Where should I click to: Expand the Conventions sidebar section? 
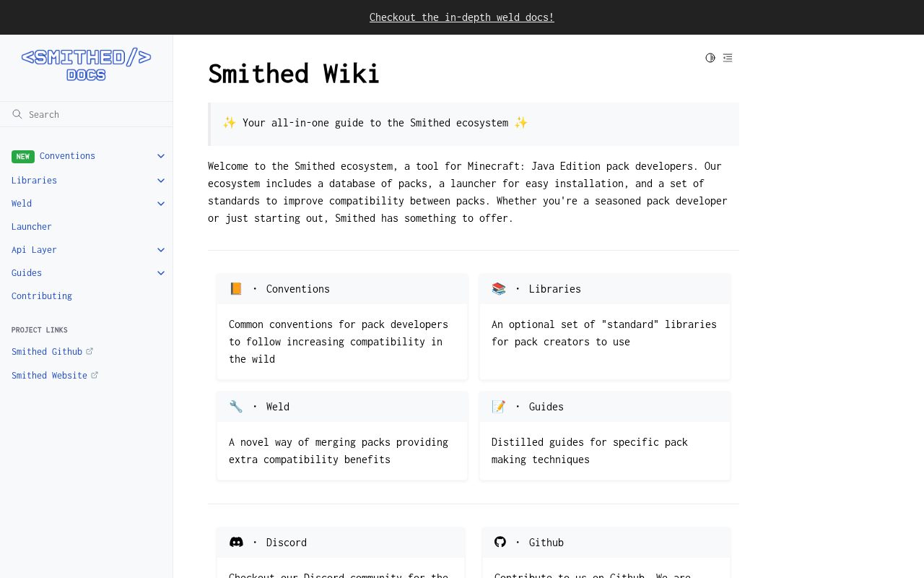(161, 156)
